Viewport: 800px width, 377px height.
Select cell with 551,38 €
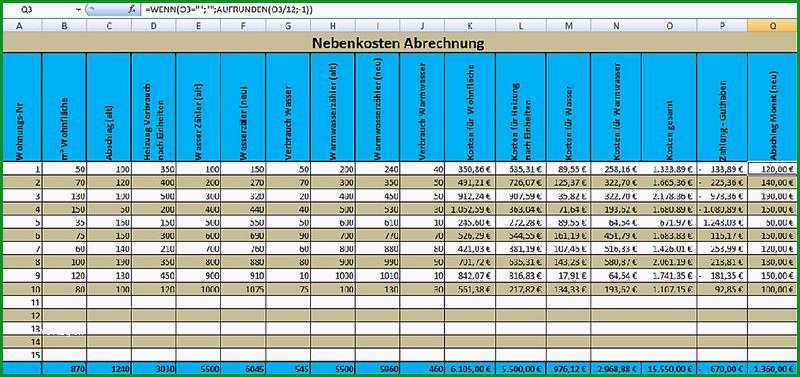click(x=470, y=289)
